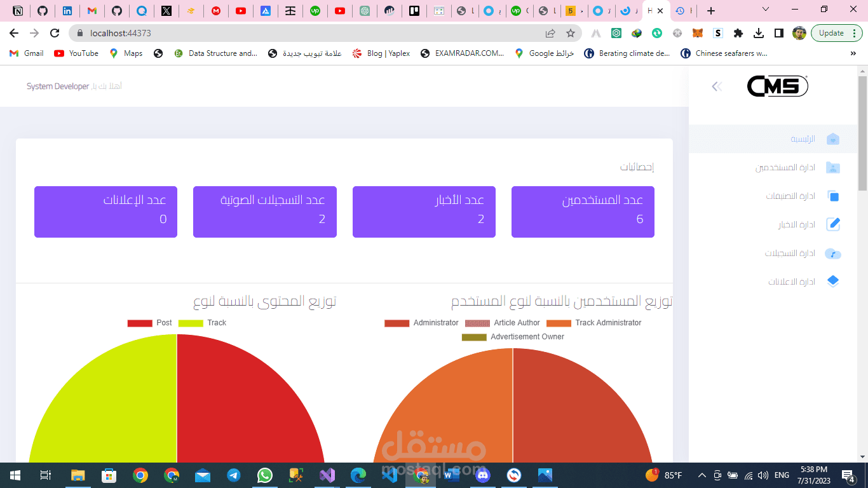Viewport: 868px width, 488px height.
Task: Open Gmail bookmark
Action: coord(27,53)
